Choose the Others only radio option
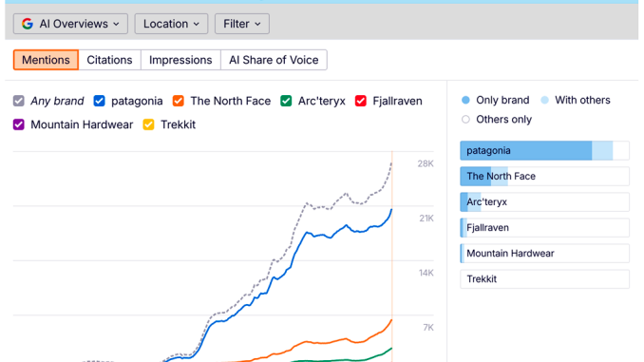 pos(465,119)
